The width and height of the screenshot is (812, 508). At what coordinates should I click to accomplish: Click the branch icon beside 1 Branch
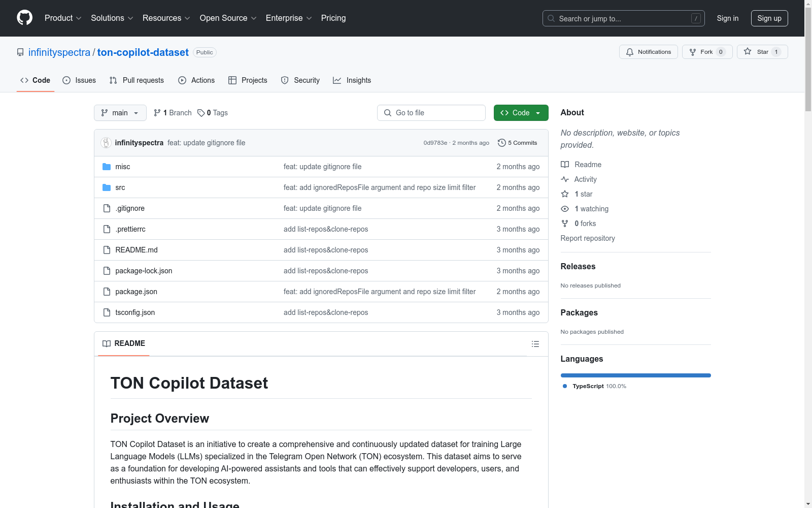[157, 113]
